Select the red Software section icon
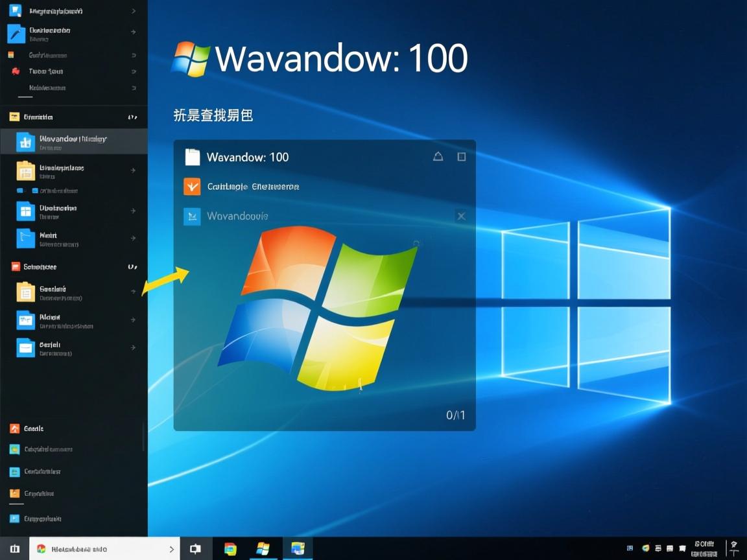 click(x=17, y=266)
